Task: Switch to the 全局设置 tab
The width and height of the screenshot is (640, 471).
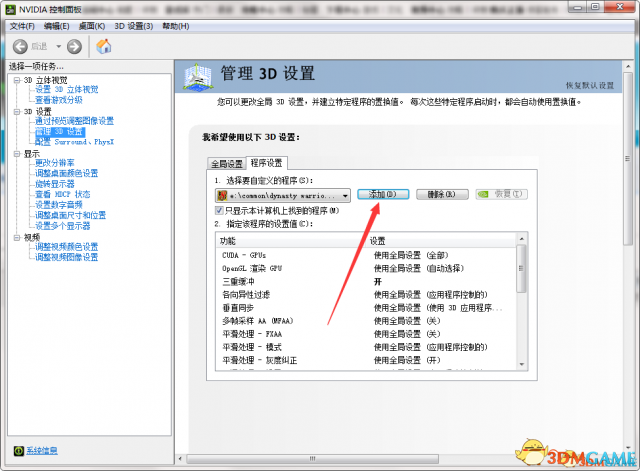Action: (227, 164)
